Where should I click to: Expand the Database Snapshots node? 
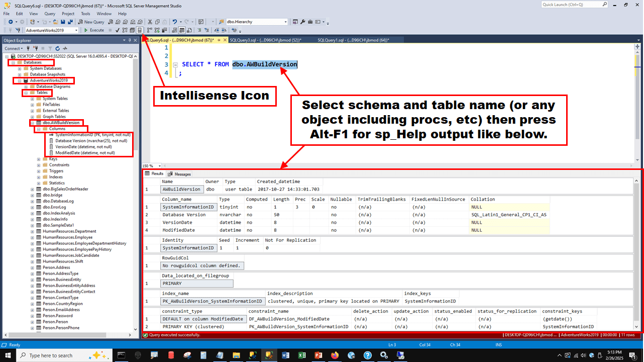20,74
